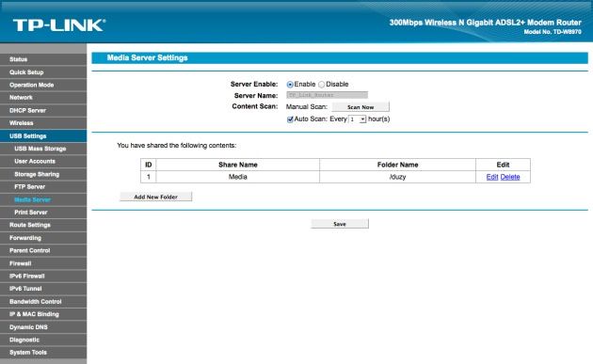Screen dimensions: 593x364
Task: Click 'You have shared the following contents' text
Action: pos(177,146)
